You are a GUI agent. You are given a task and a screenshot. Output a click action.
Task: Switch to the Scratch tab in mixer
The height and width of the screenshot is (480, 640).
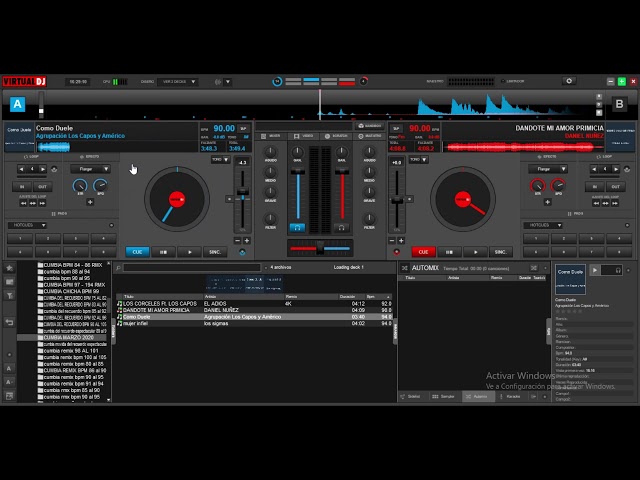click(337, 136)
